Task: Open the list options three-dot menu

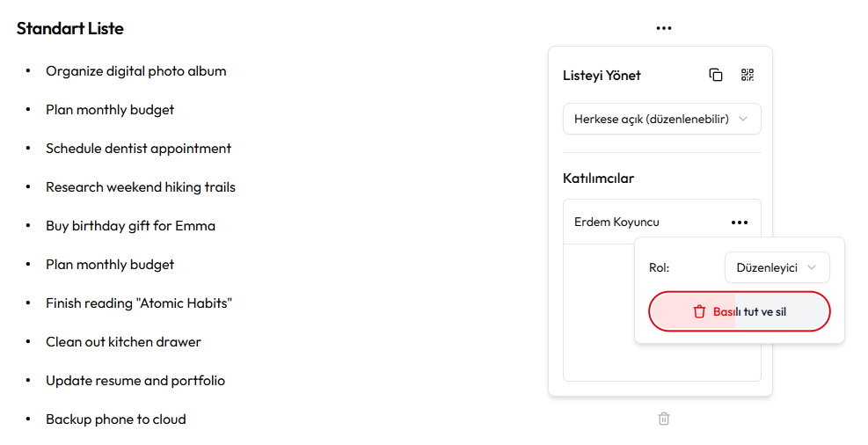Action: (x=664, y=28)
